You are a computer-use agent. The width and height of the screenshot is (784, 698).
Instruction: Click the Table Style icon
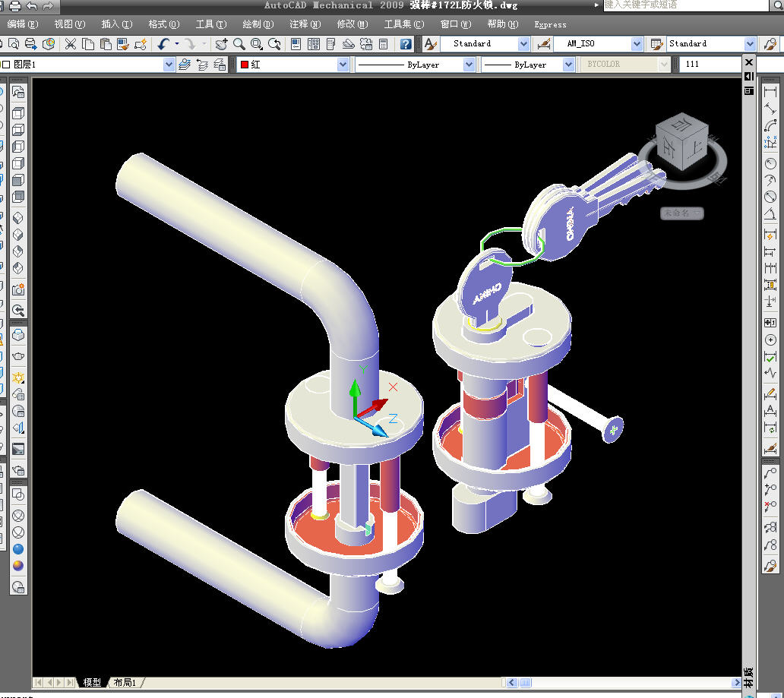[x=656, y=44]
